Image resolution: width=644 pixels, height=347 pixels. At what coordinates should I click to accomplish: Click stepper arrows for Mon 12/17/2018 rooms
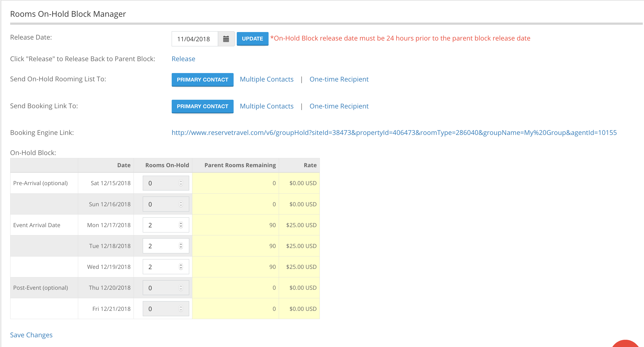(181, 225)
